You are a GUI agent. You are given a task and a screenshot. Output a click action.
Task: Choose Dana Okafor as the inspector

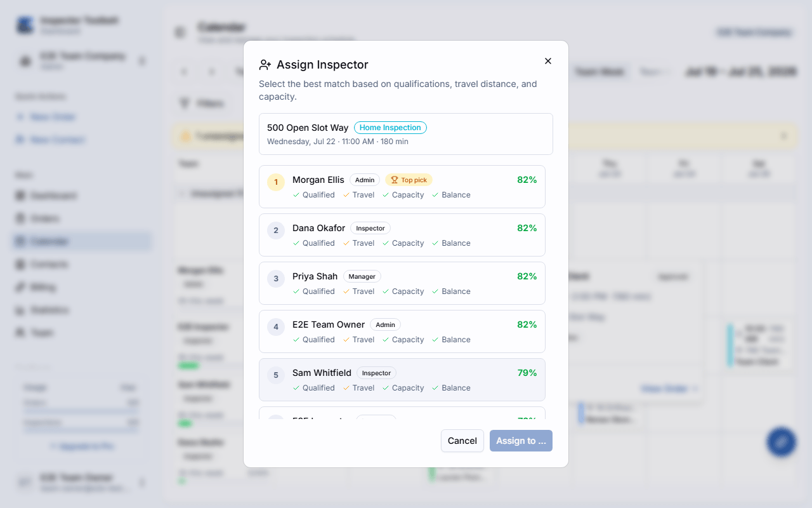[402, 235]
